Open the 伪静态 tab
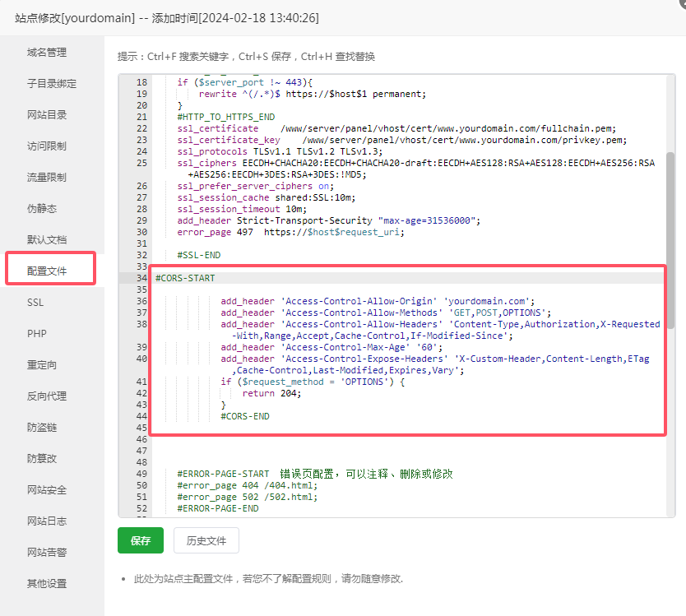The image size is (686, 616). [x=42, y=209]
